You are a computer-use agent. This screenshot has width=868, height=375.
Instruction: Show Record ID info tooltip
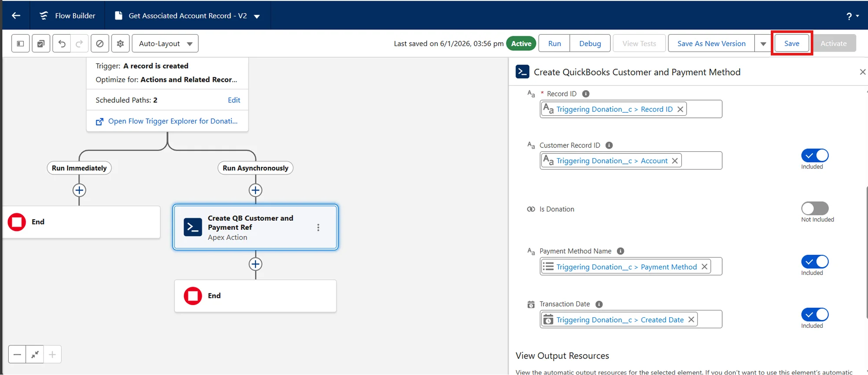585,94
